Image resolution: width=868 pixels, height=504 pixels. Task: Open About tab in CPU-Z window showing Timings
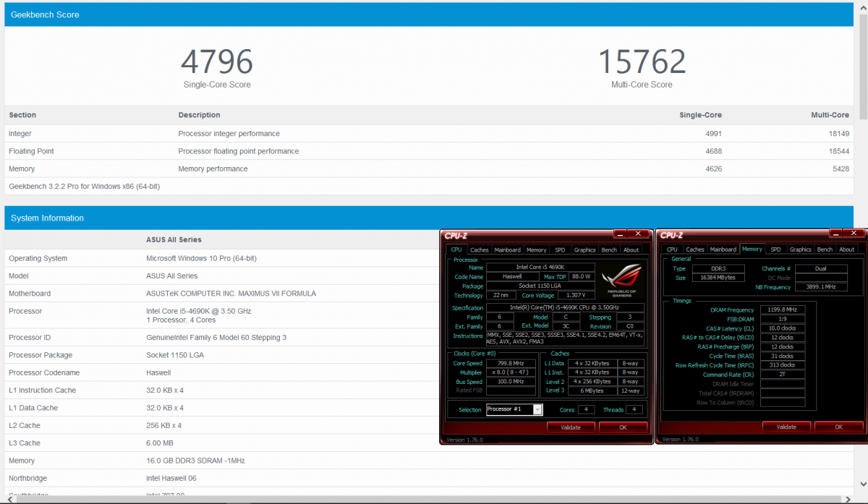pos(847,249)
